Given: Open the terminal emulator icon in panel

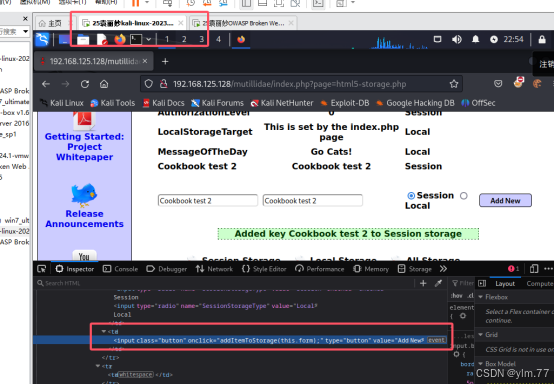Looking at the screenshot, I should point(136,39).
